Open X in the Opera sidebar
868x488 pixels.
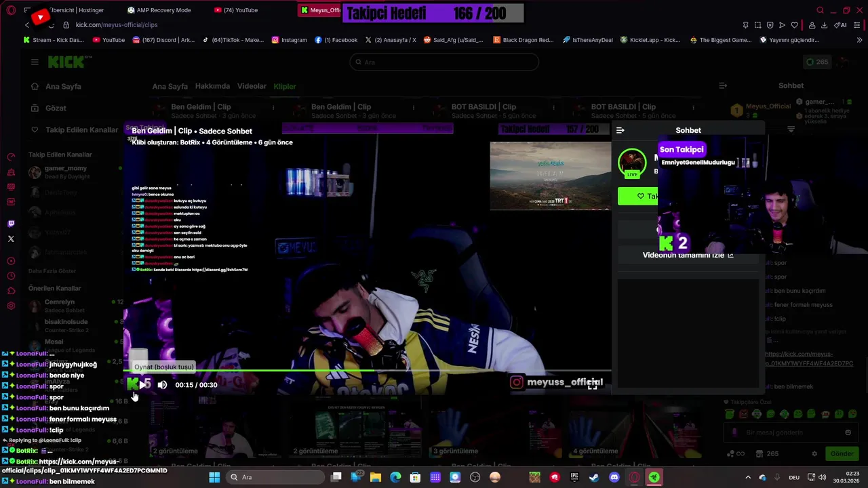click(11, 239)
